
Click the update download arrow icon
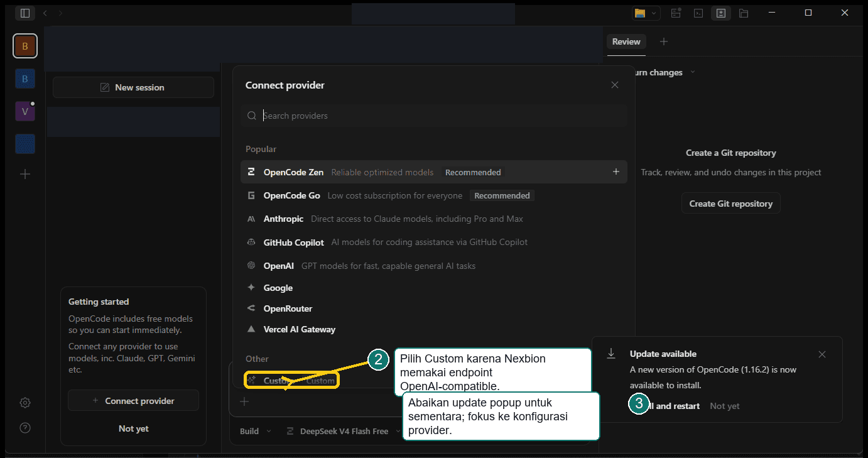coord(611,354)
